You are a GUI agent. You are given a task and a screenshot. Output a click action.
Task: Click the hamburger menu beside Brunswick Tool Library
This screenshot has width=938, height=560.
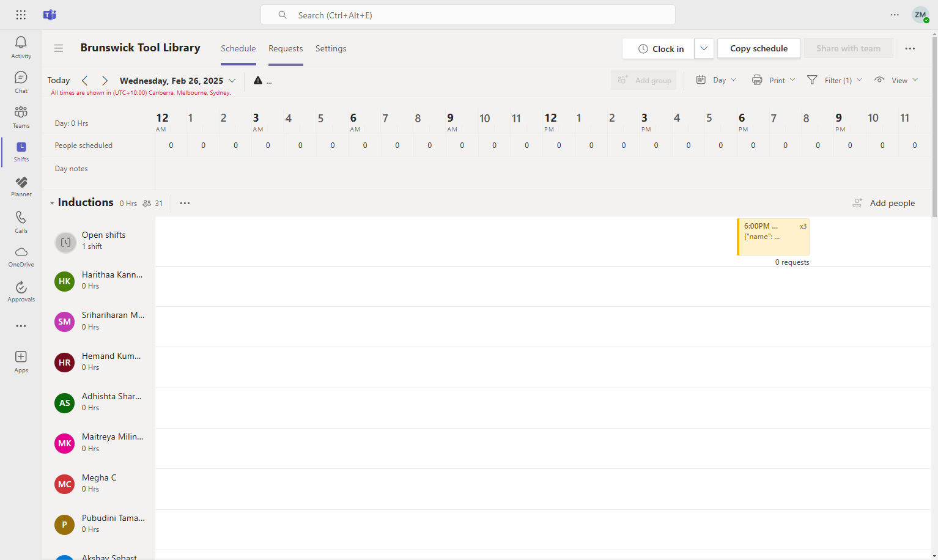pyautogui.click(x=59, y=48)
